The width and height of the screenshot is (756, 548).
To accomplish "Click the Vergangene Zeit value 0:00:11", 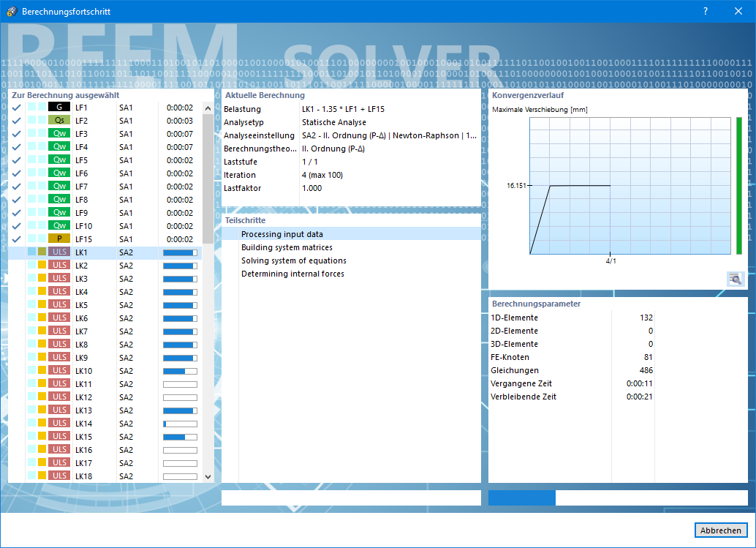I will coord(639,383).
